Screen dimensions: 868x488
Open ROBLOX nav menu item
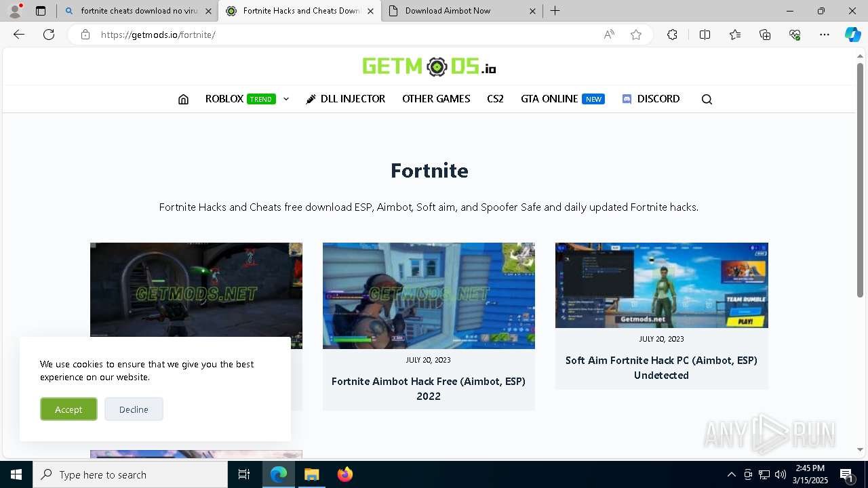(x=224, y=99)
